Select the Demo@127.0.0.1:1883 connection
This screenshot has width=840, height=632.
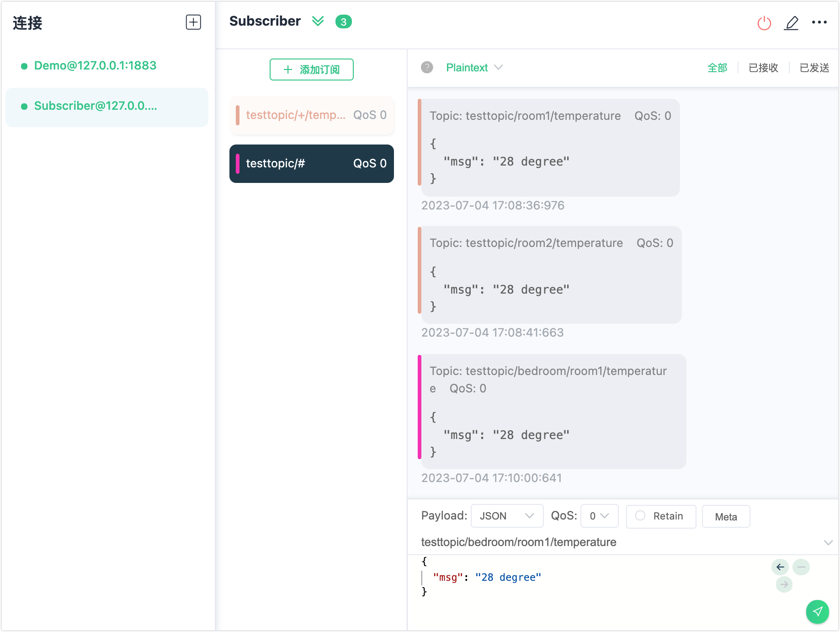pyautogui.click(x=95, y=66)
